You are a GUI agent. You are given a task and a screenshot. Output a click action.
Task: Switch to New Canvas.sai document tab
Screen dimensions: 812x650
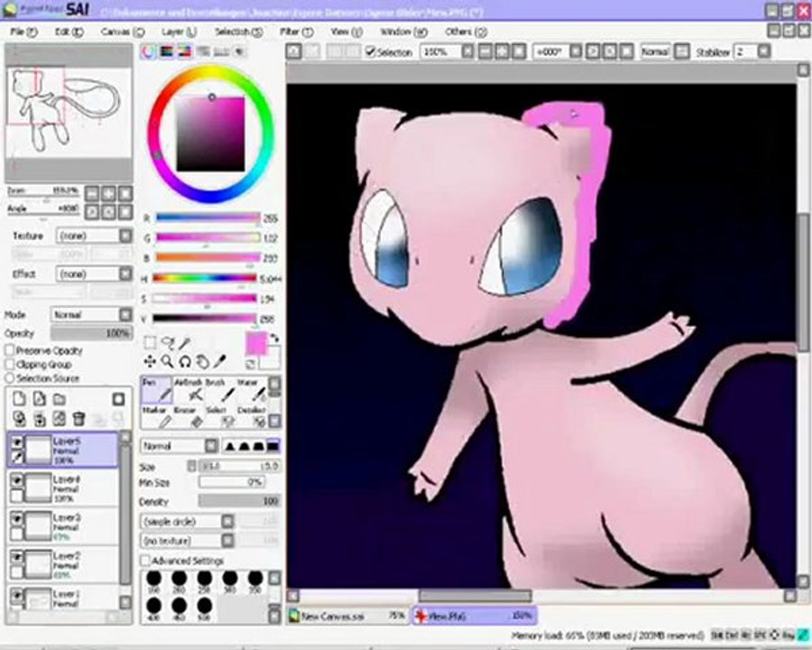348,616
